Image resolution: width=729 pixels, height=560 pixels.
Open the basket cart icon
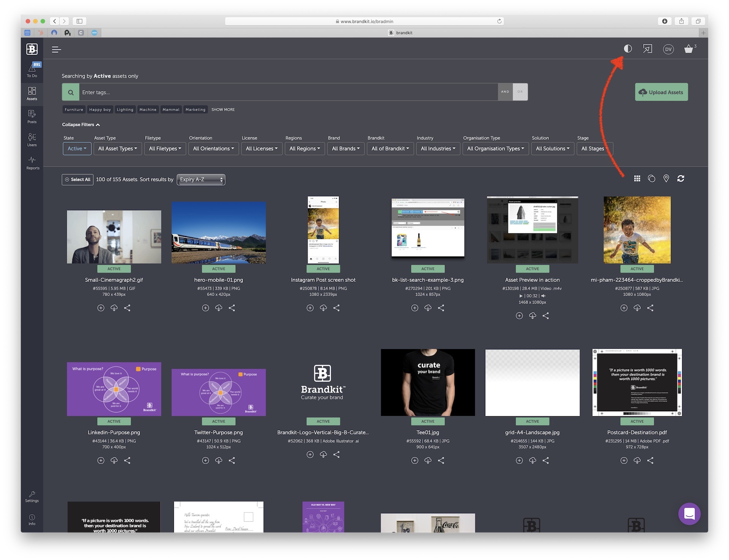689,49
